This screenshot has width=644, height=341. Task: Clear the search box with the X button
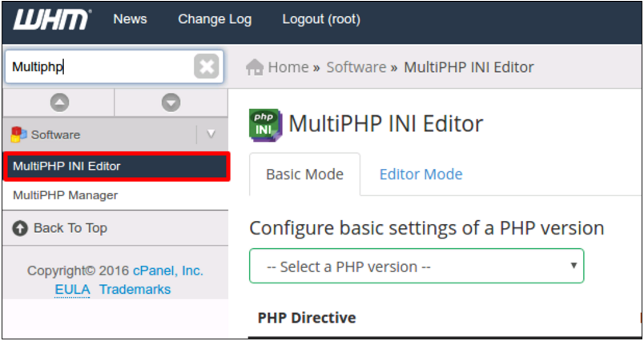pyautogui.click(x=206, y=66)
